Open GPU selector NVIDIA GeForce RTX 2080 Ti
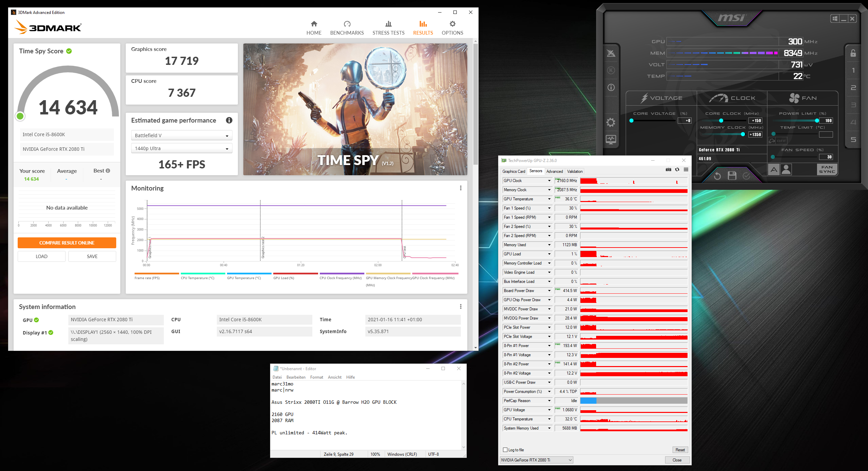Screen dimensions: 868x471 (536, 460)
